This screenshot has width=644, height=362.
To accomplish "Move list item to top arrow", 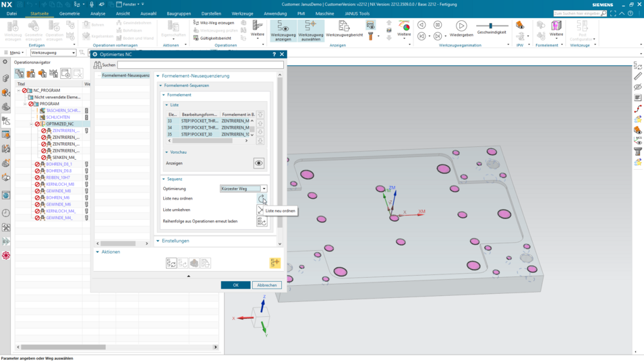I will pos(260,115).
